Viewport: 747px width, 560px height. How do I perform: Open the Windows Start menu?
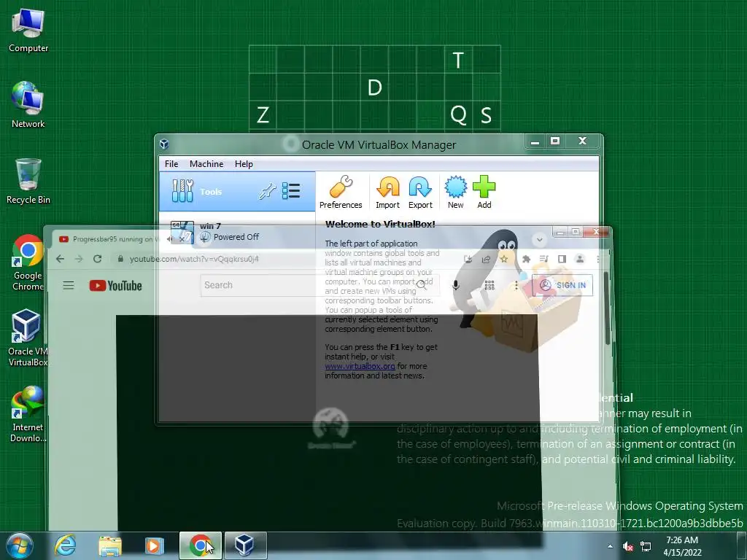(20, 545)
